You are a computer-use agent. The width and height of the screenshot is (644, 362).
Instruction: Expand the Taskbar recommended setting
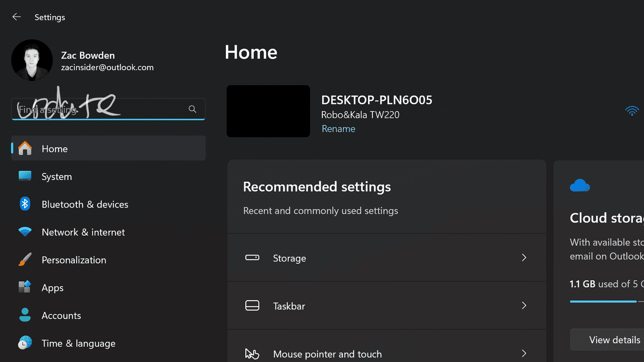tap(386, 306)
